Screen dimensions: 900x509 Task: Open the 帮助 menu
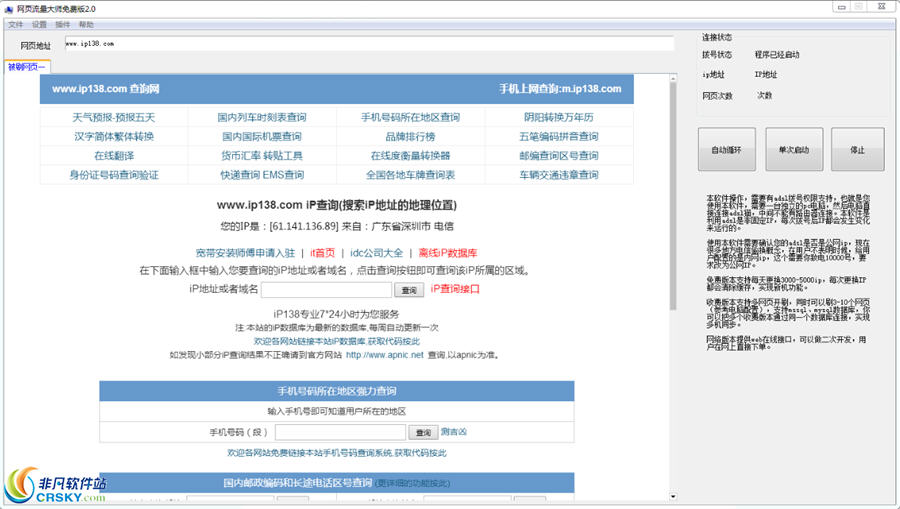pyautogui.click(x=86, y=24)
